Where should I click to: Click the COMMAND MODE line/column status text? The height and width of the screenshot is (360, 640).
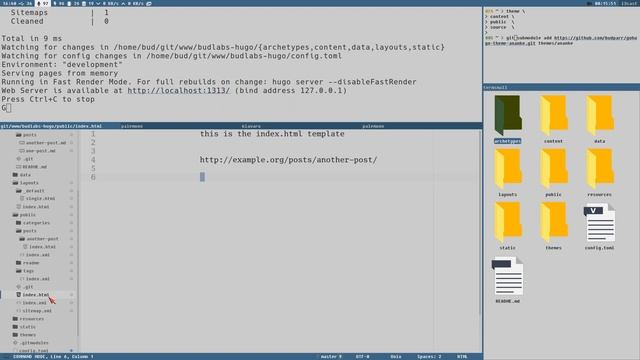[53, 357]
